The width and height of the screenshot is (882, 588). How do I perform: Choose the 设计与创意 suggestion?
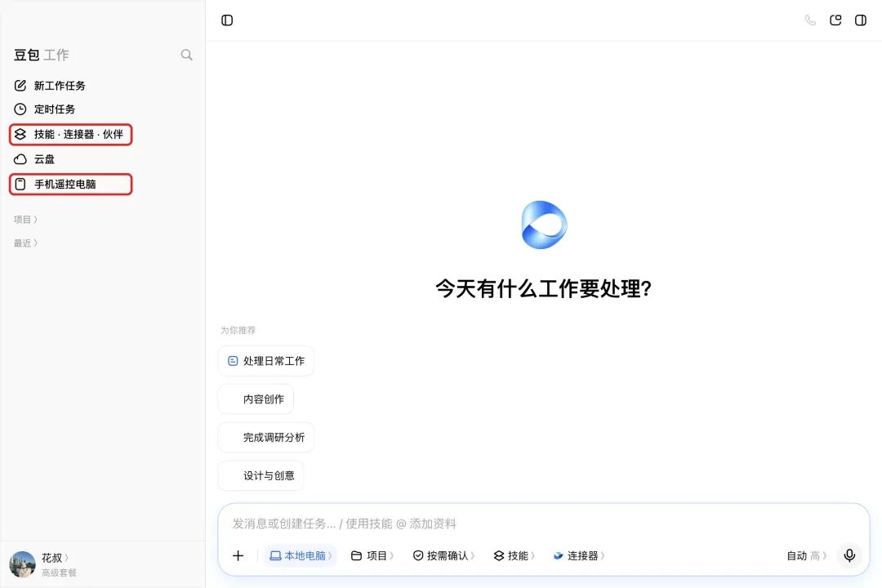coord(261,475)
